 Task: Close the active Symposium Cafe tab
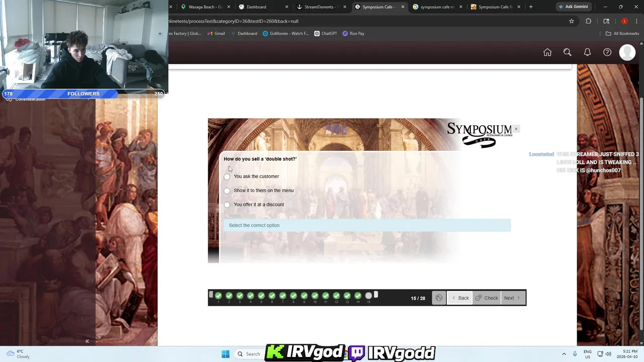tap(403, 7)
